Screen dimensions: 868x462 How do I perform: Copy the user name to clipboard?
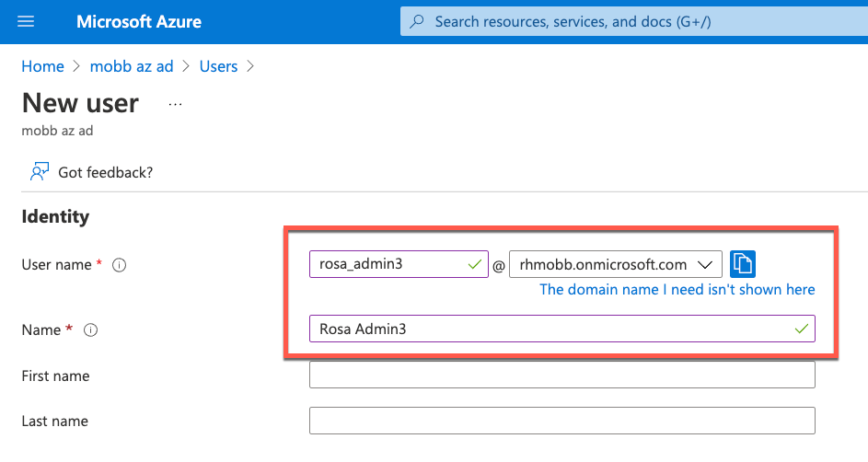(743, 264)
